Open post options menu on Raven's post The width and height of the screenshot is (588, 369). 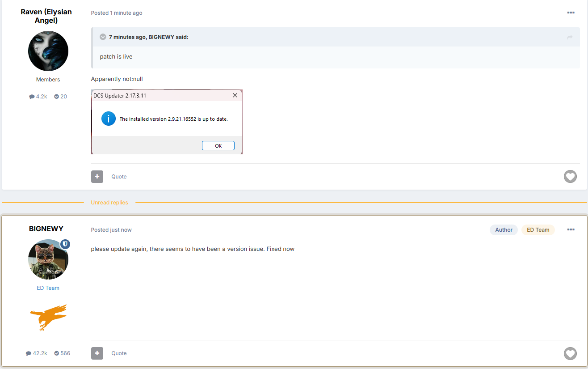point(571,13)
